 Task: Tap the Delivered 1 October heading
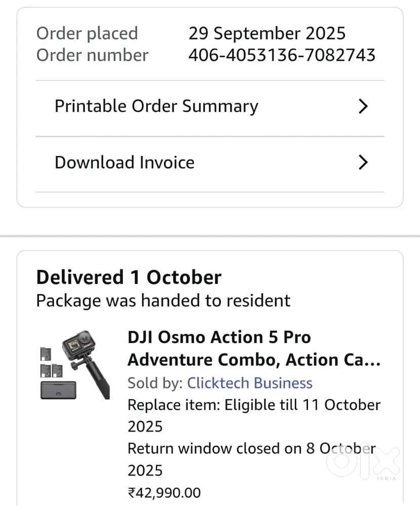click(x=129, y=278)
